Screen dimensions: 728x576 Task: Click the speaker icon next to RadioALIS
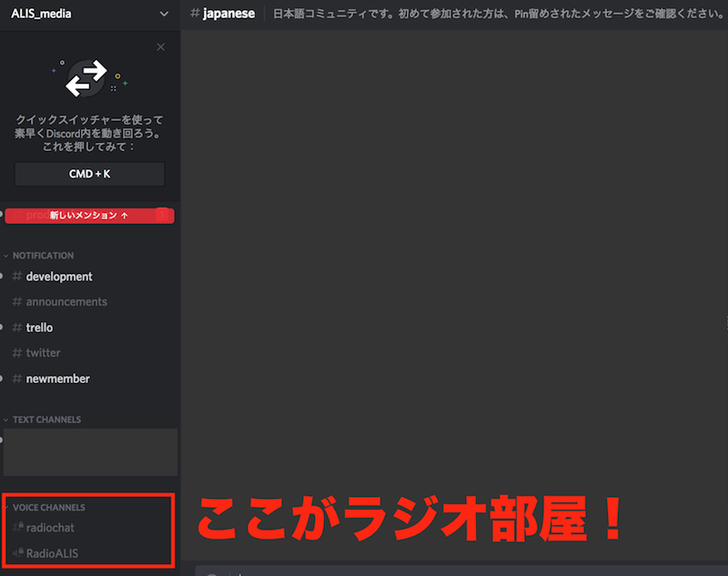[16, 552]
